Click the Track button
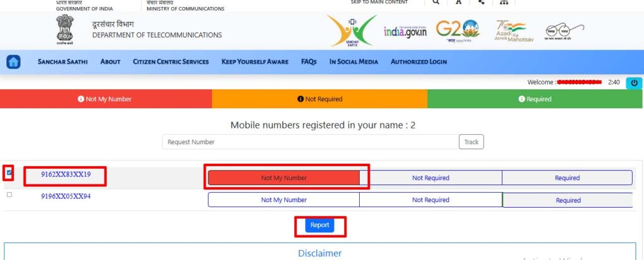The height and width of the screenshot is (260, 644). click(471, 142)
